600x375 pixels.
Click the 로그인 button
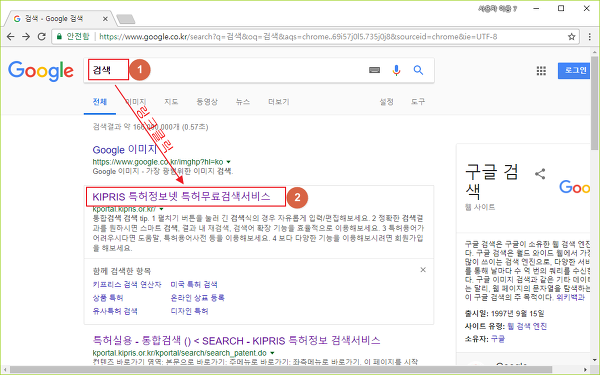pos(574,70)
